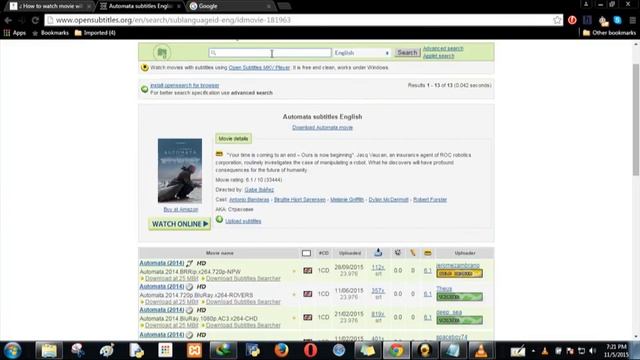Sort by the Movie name column header
This screenshot has height=360, width=640.
pos(220,253)
